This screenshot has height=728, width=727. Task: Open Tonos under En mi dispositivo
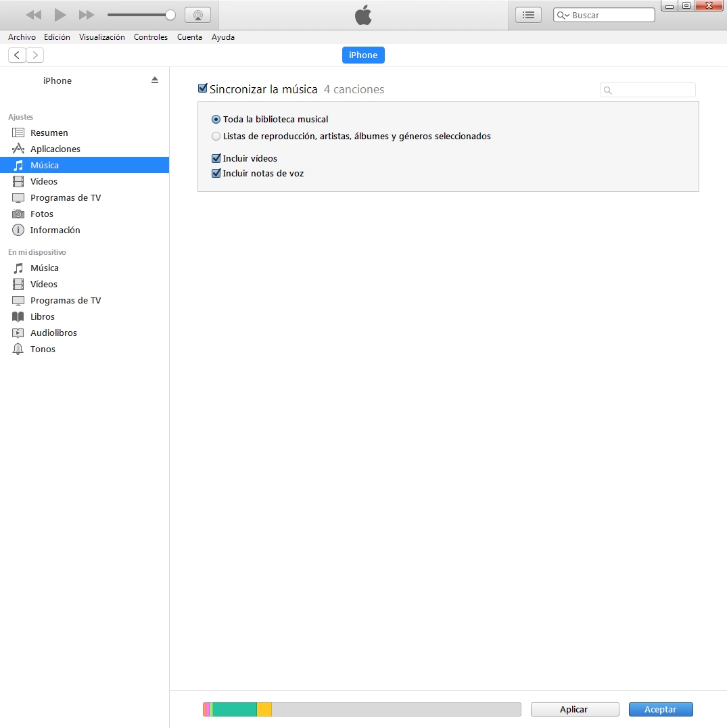[x=43, y=349]
